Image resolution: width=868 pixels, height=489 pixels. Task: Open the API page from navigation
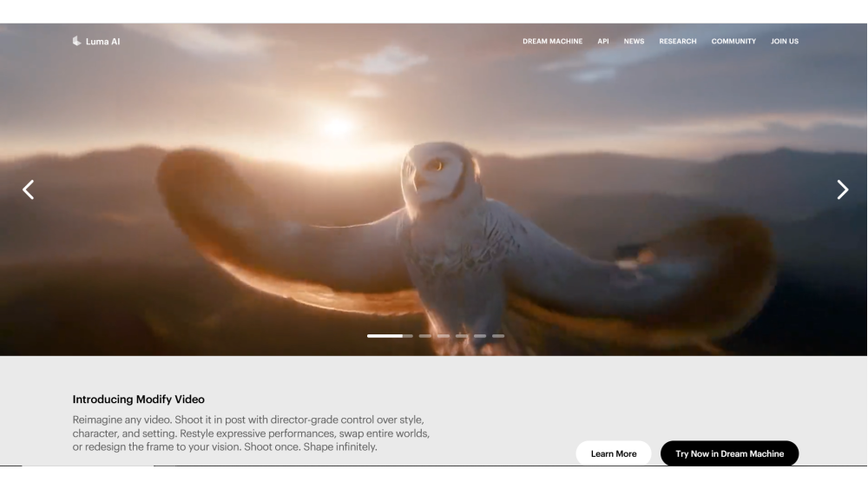[x=603, y=42]
